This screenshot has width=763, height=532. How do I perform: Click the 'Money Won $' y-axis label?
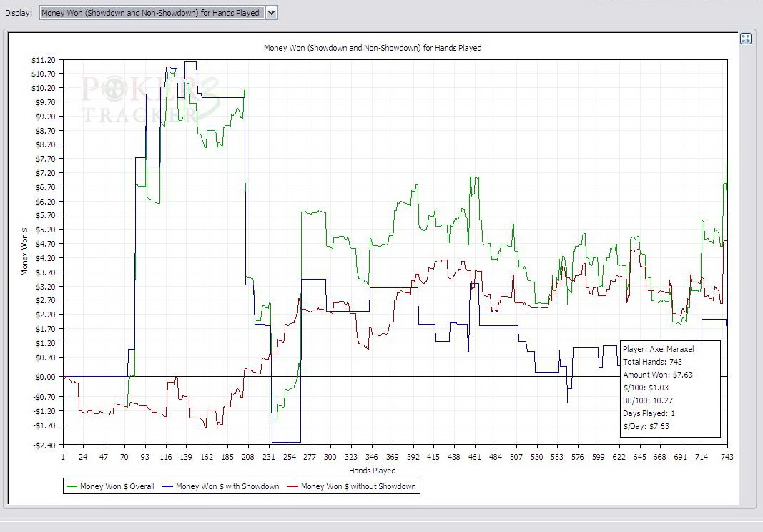tap(24, 252)
